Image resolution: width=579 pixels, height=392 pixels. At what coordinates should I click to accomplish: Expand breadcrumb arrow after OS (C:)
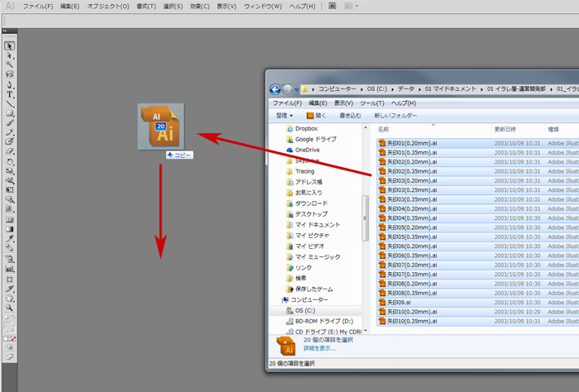[x=391, y=89]
